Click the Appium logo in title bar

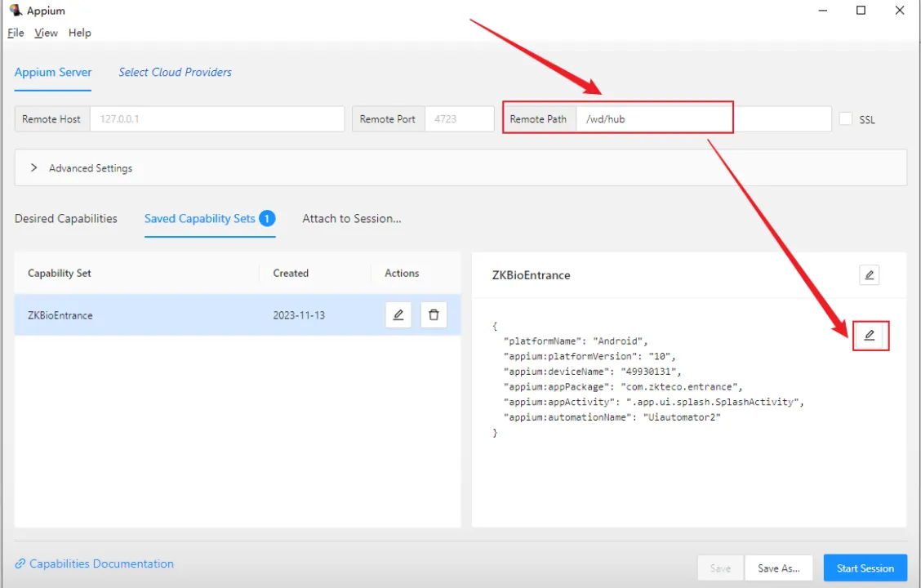click(15, 11)
